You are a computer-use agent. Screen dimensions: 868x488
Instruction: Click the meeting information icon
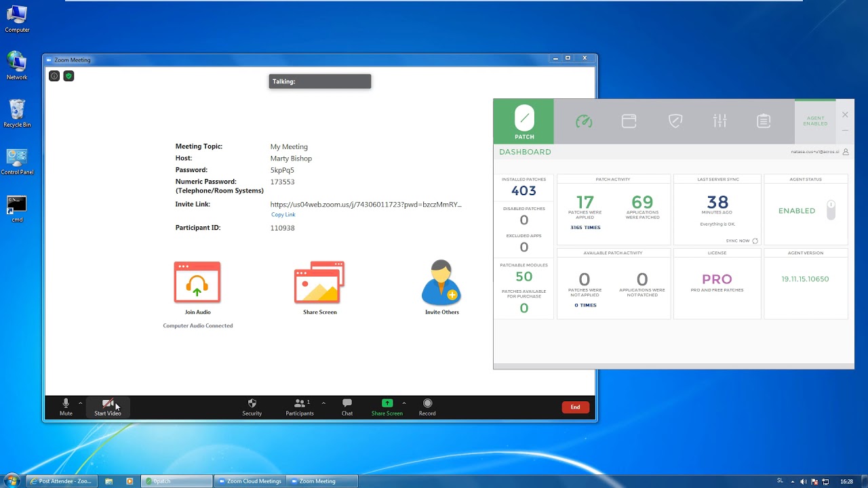[x=54, y=76]
